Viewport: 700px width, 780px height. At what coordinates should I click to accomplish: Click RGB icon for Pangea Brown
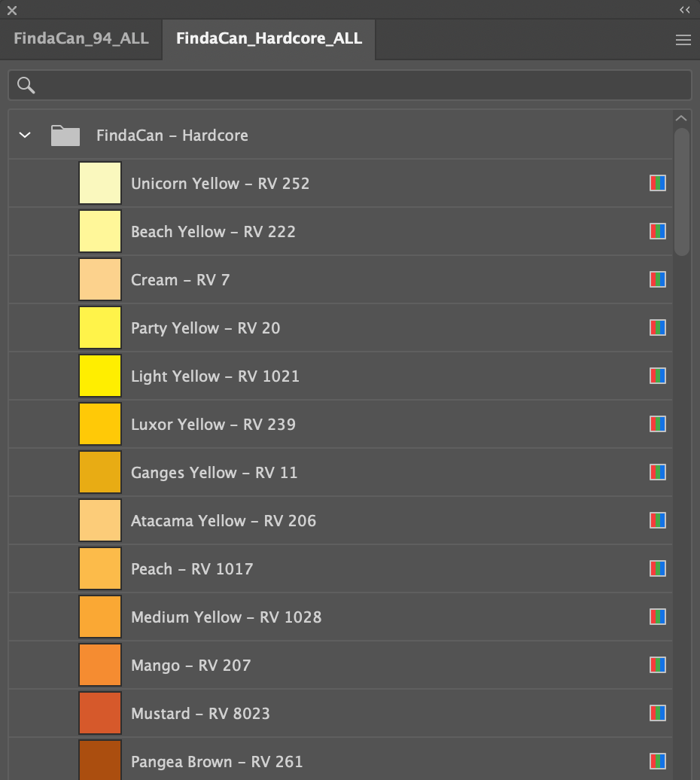click(658, 761)
